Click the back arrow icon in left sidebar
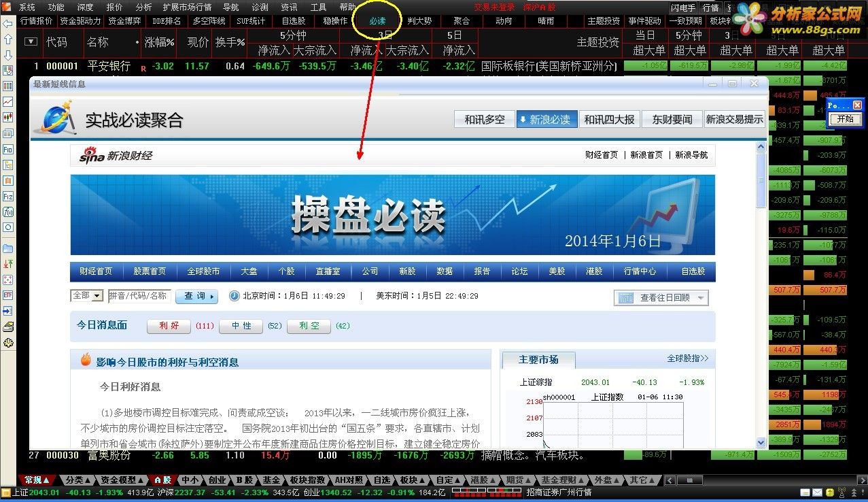 click(8, 24)
